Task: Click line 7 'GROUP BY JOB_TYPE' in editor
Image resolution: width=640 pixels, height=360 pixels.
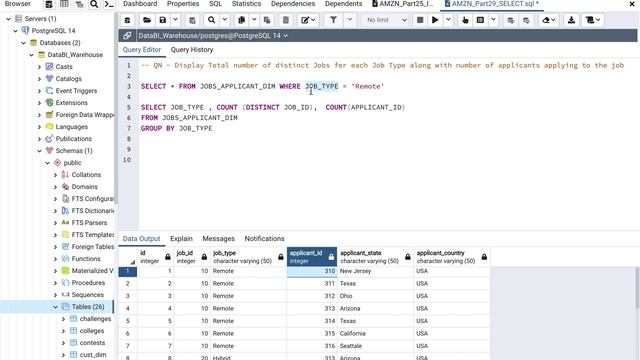Action: (176, 128)
